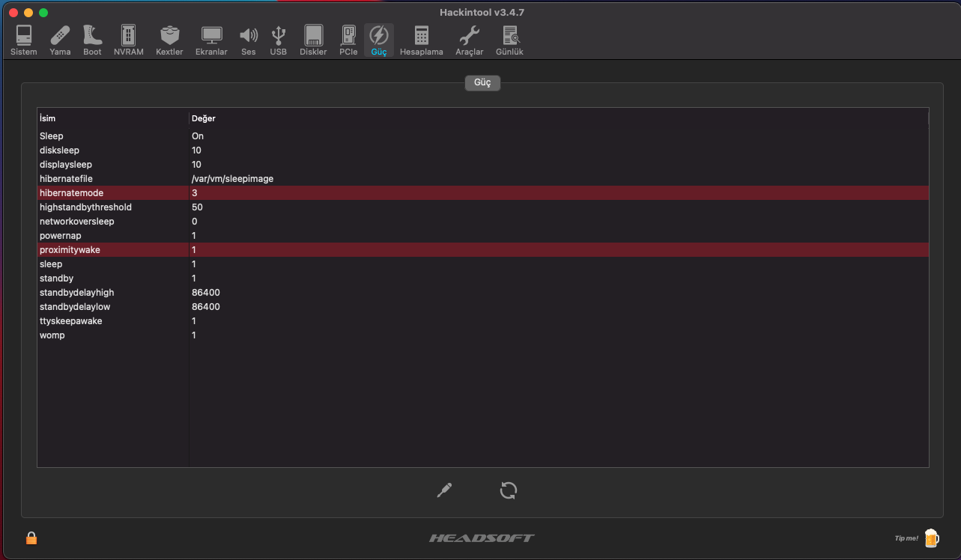This screenshot has height=560, width=961.
Task: Open the Hesaplama calculator section
Action: coord(421,40)
